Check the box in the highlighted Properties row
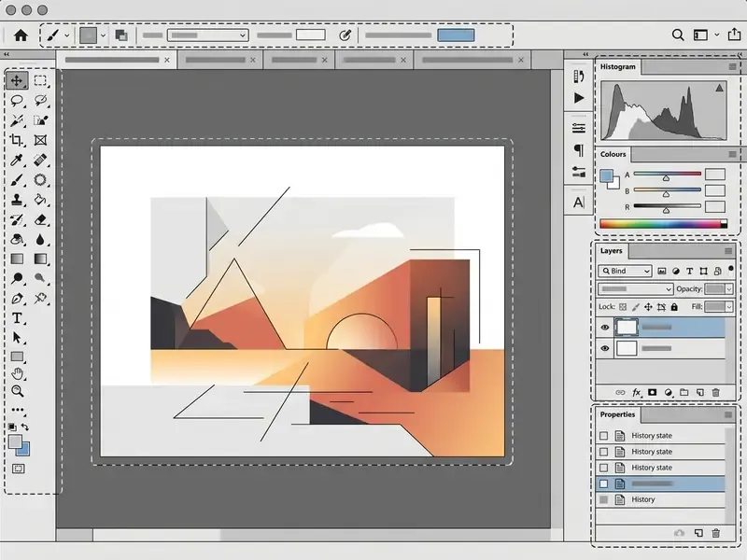This screenshot has width=747, height=560. (x=603, y=483)
